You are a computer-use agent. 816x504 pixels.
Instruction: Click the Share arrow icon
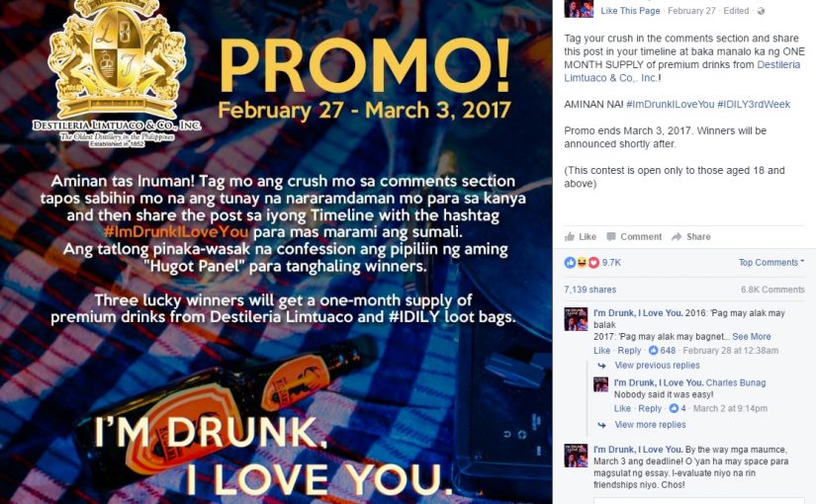point(677,236)
